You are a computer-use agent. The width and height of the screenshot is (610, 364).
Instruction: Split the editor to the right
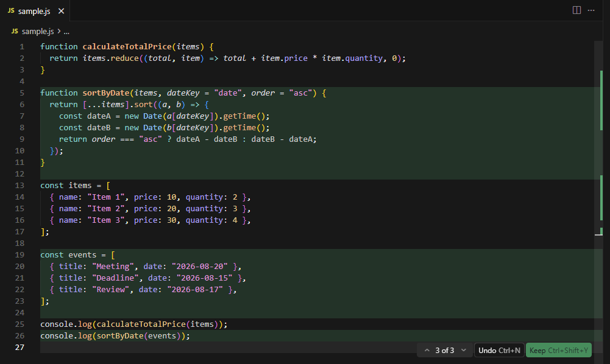[x=576, y=10]
